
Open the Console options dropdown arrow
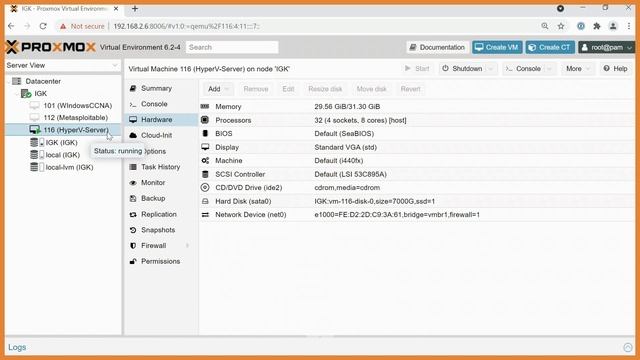click(x=550, y=69)
